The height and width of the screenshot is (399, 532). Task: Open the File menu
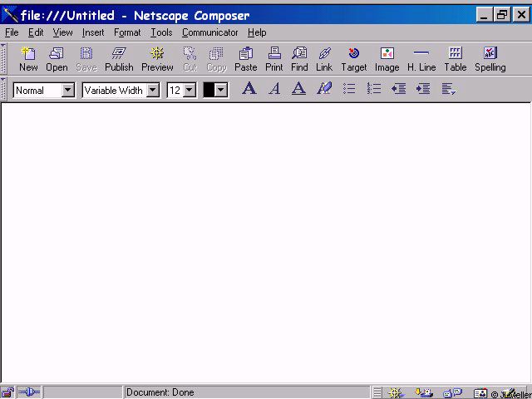(x=12, y=32)
